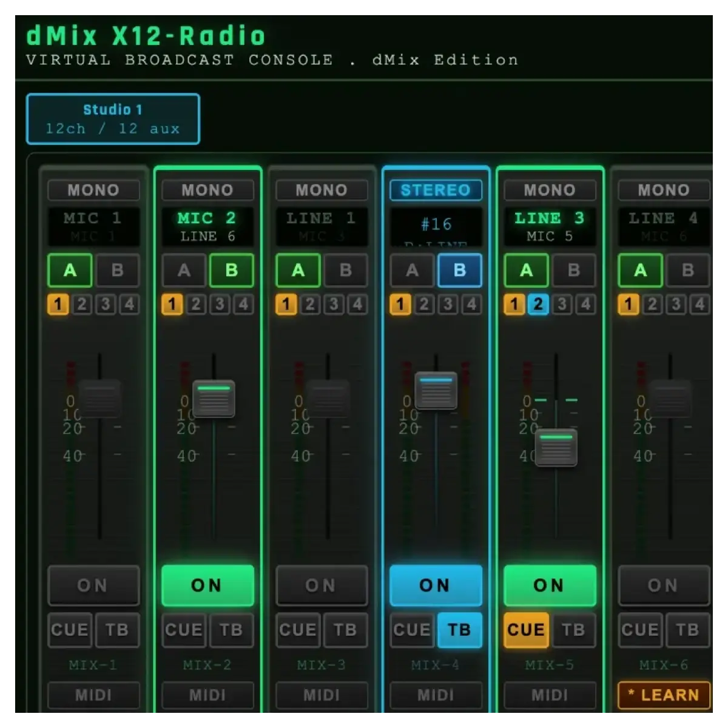728x728 pixels.
Task: Select the Studio 1 console tab
Action: pos(113,119)
